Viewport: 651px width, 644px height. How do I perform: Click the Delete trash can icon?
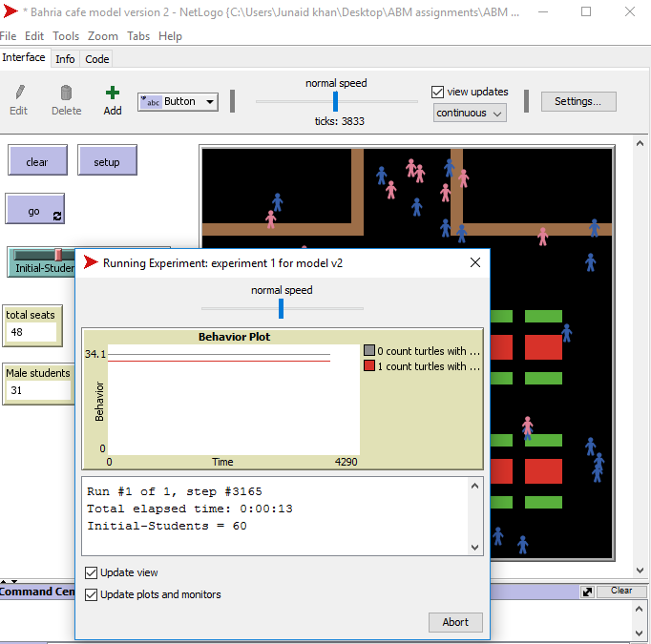(x=66, y=93)
